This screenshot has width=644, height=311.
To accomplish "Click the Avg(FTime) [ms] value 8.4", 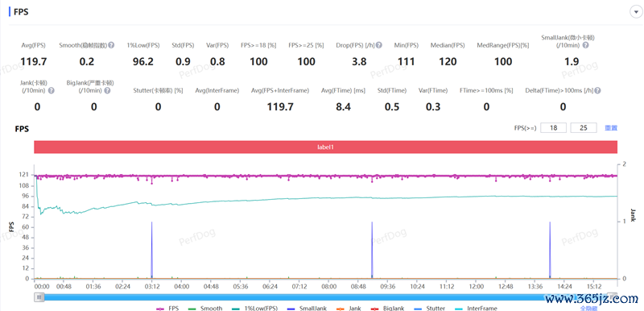I will (343, 107).
